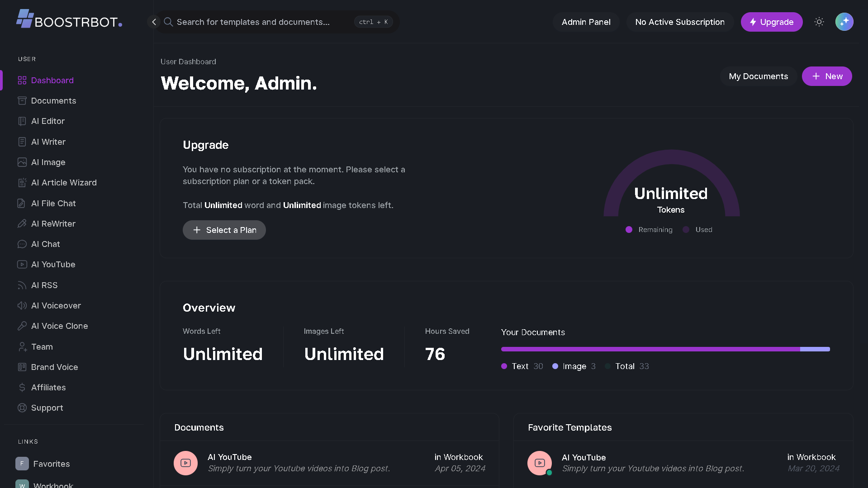
Task: Open the AI YouTube sidebar icon
Action: tap(22, 265)
